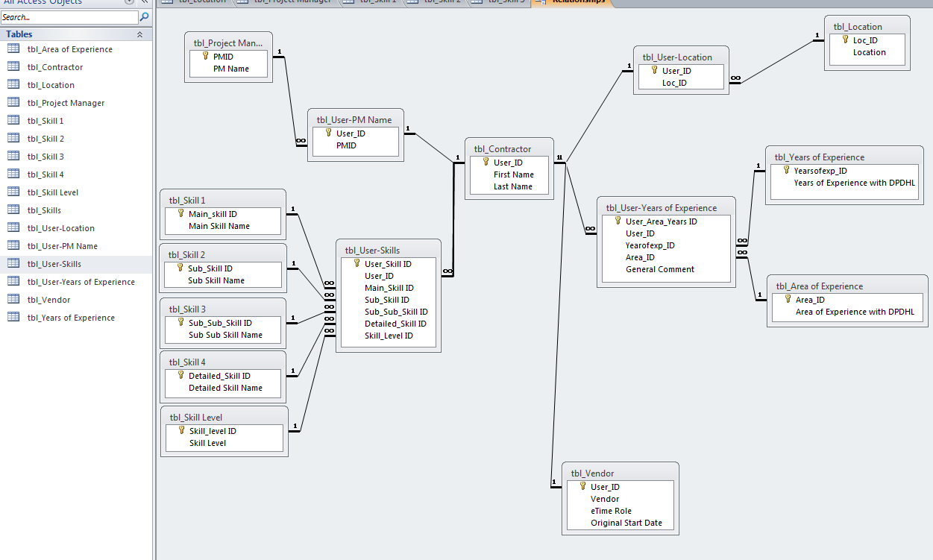Click the Yearofexp_ID field in tbl_User-Years of Experience
933x560 pixels.
(x=650, y=245)
